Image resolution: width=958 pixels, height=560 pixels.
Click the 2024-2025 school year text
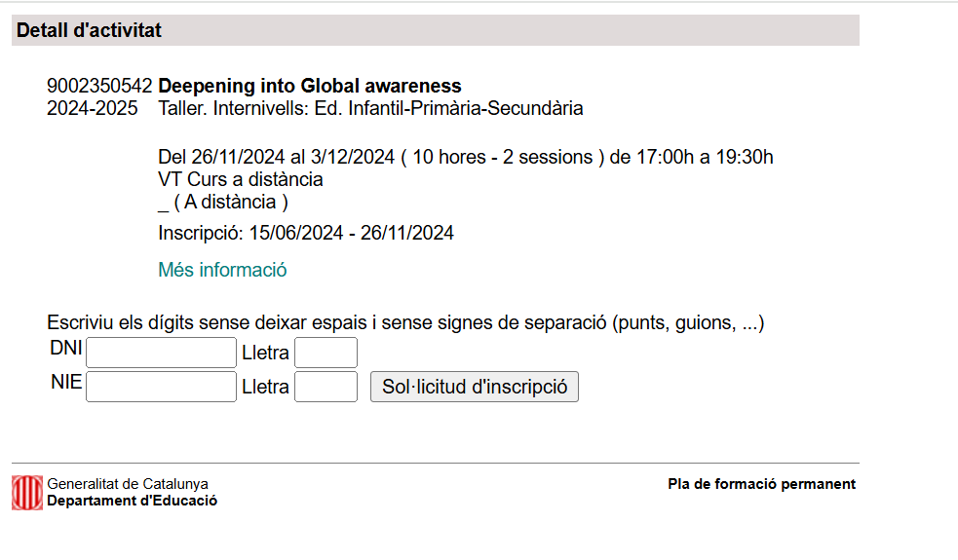[93, 108]
